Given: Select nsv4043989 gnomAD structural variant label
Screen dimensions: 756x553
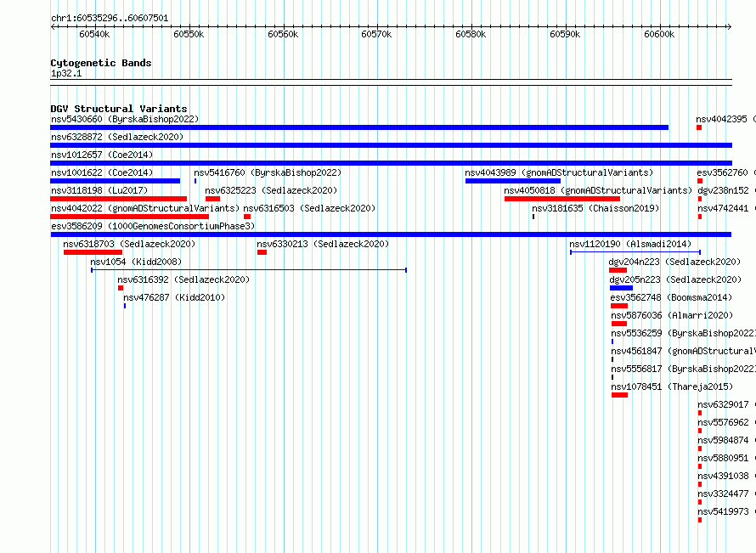Looking at the screenshot, I should (x=559, y=172).
